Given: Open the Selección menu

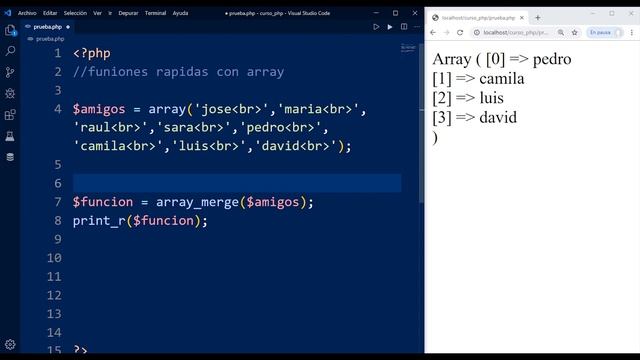Looking at the screenshot, I should 75,13.
